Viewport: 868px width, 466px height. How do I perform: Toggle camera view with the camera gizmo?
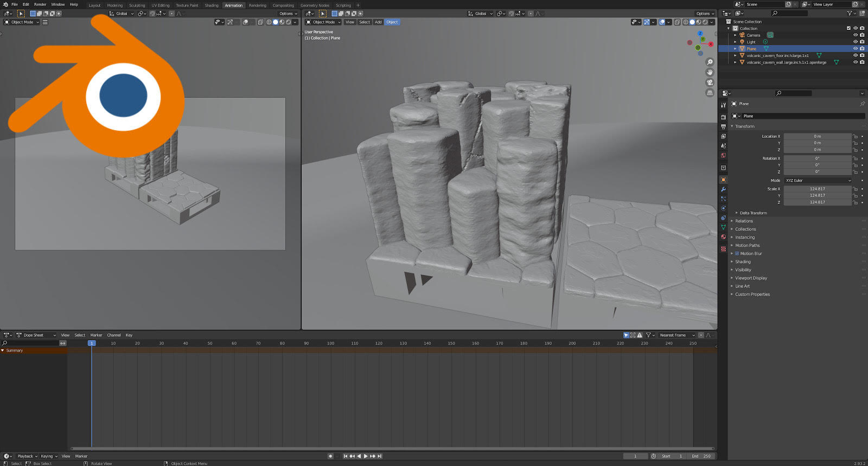(x=710, y=82)
